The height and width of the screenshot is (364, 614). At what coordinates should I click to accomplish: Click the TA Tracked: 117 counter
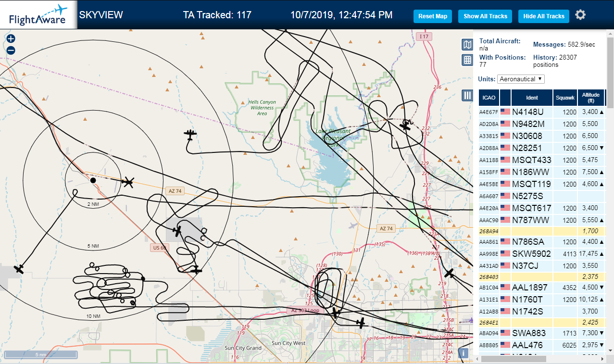point(217,15)
